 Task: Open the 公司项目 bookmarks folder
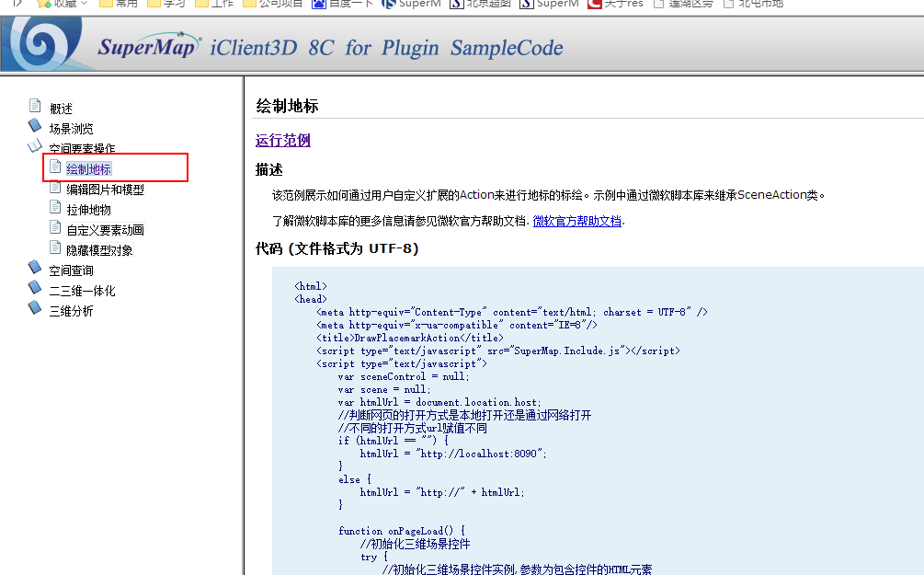[x=273, y=4]
